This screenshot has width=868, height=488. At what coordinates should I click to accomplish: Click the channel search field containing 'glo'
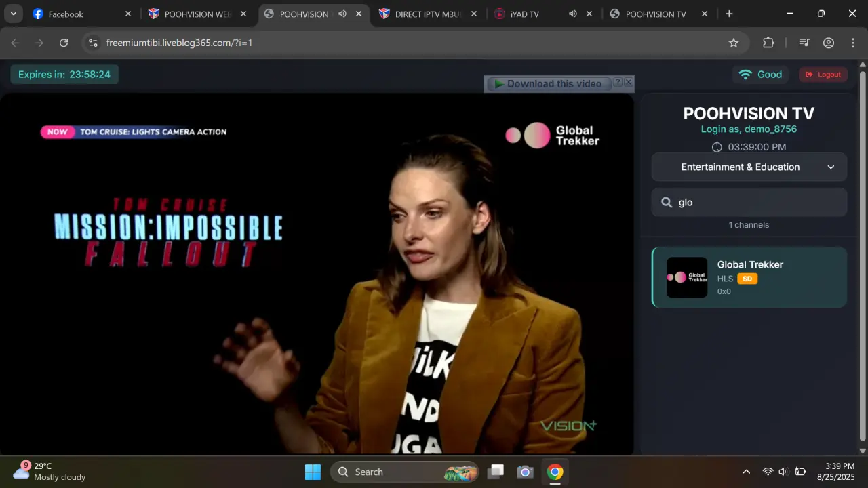pos(749,202)
